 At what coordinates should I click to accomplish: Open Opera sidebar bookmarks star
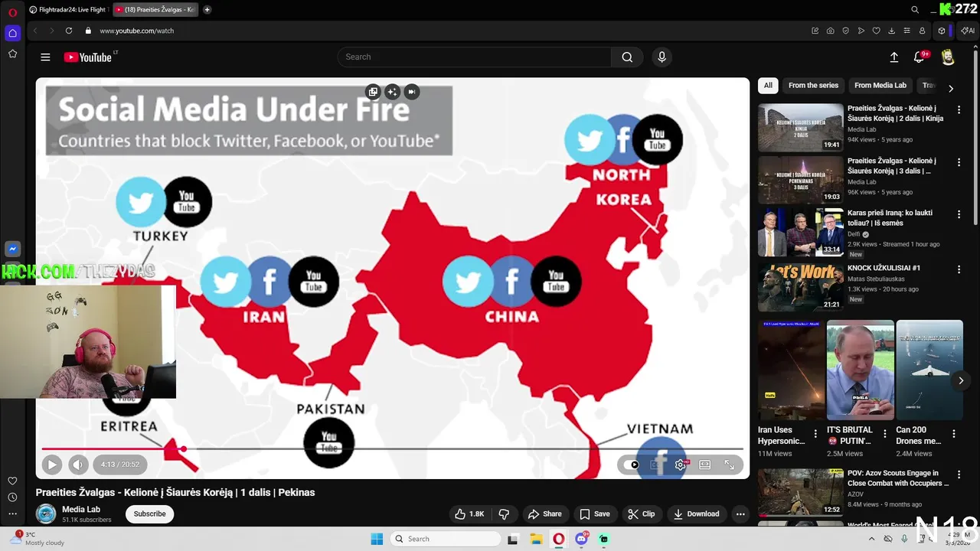tap(12, 54)
